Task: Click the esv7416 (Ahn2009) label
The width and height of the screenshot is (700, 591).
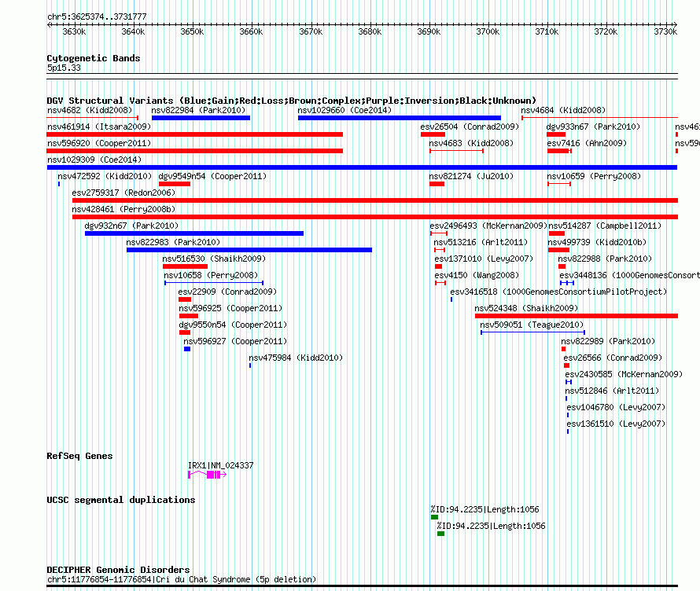Action: click(x=587, y=143)
